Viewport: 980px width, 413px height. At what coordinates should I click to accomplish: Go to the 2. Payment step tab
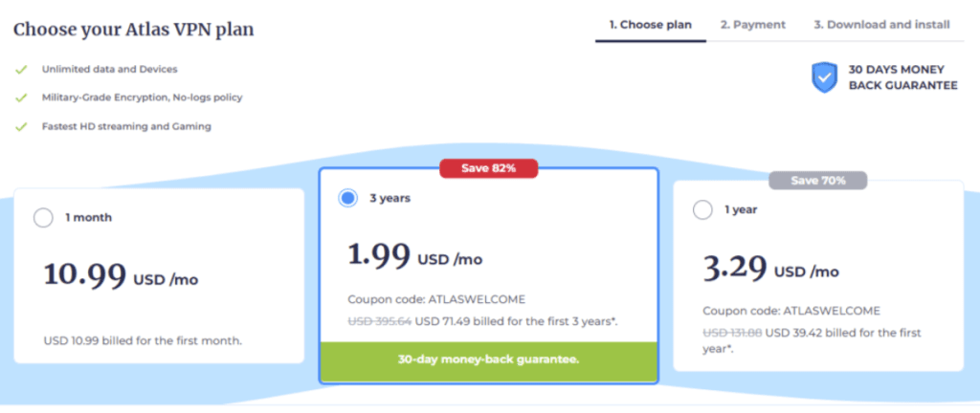pos(752,25)
